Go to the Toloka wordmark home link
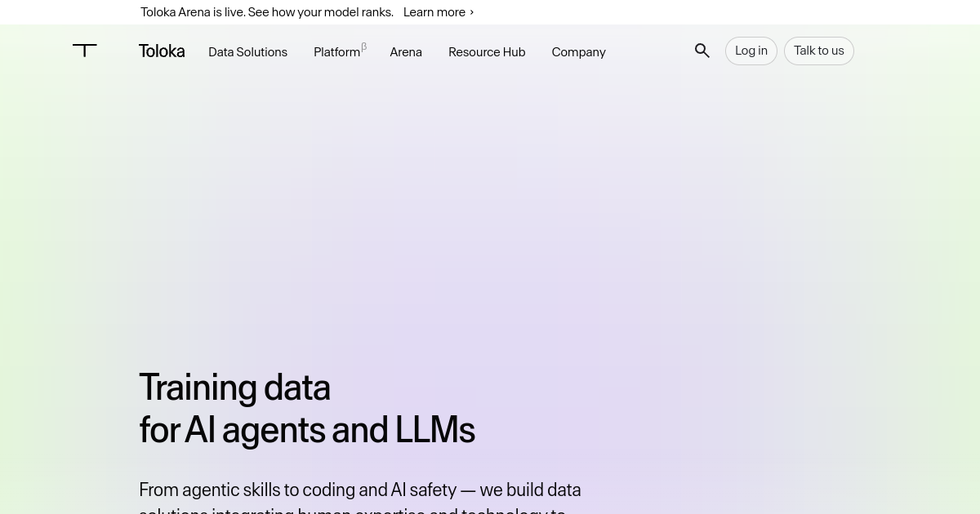This screenshot has height=514, width=980. pos(162,51)
